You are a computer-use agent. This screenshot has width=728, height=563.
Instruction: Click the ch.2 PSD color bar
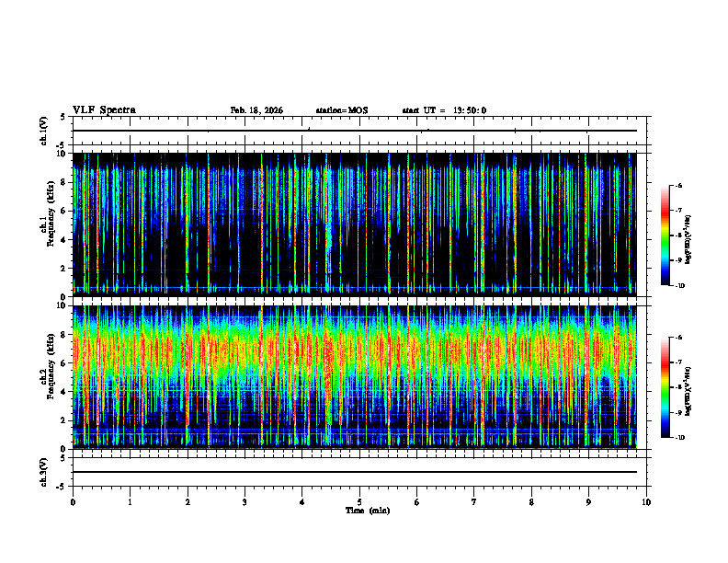(665, 387)
